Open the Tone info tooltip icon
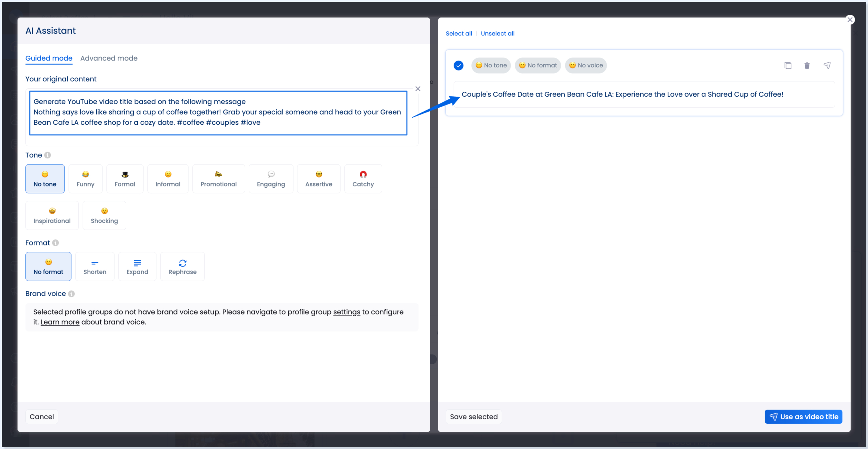This screenshot has height=449, width=868. click(x=47, y=155)
